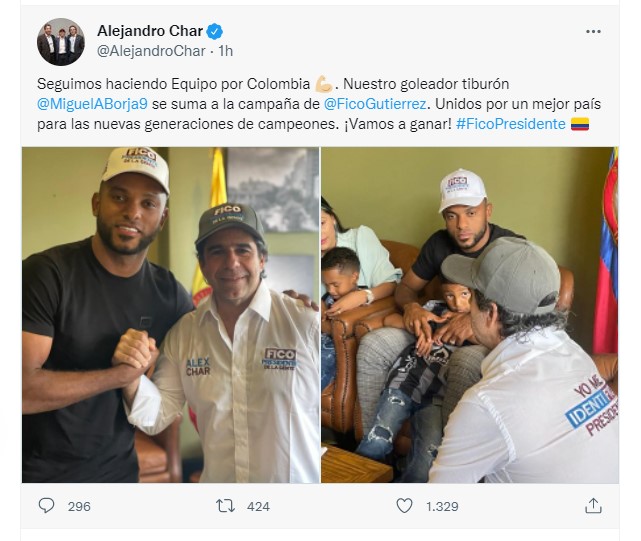Screen dimensions: 641x541
Task: Open the left handshake photo
Action: [x=170, y=315]
